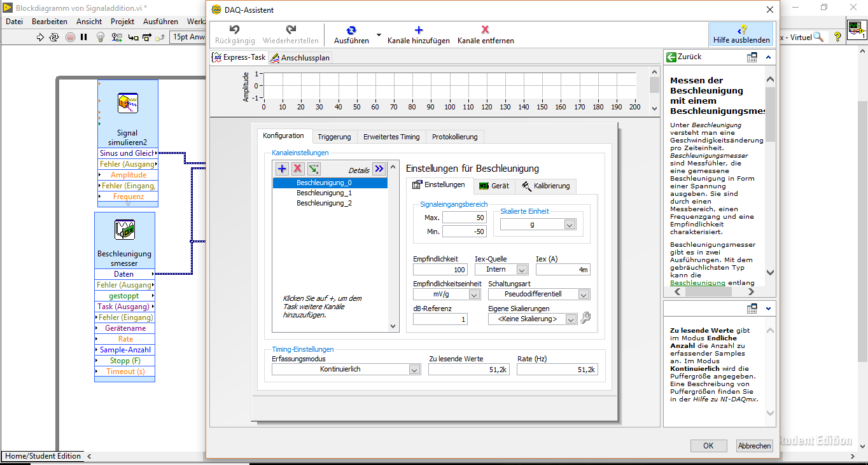This screenshot has width=868, height=465.
Task: Click Kanäle hinzufügen in the toolbar
Action: [x=418, y=34]
